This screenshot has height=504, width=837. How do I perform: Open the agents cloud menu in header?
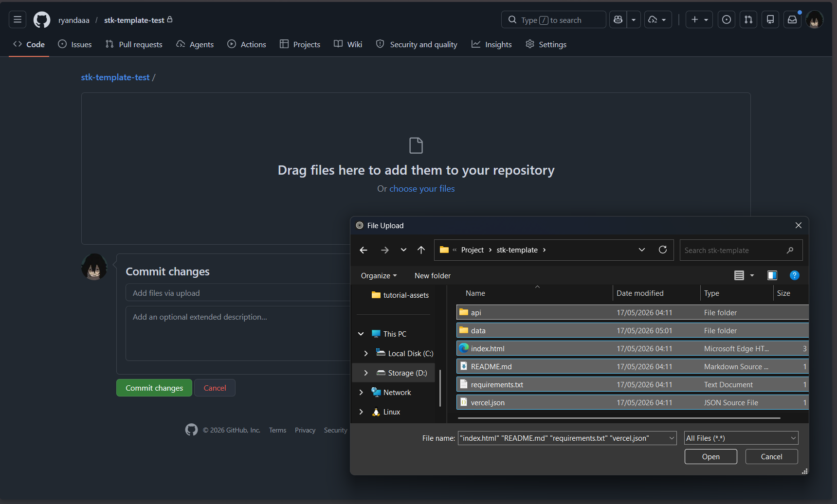(658, 20)
